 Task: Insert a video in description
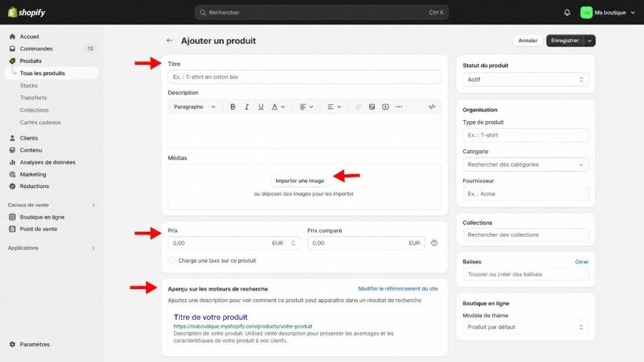pyautogui.click(x=386, y=107)
